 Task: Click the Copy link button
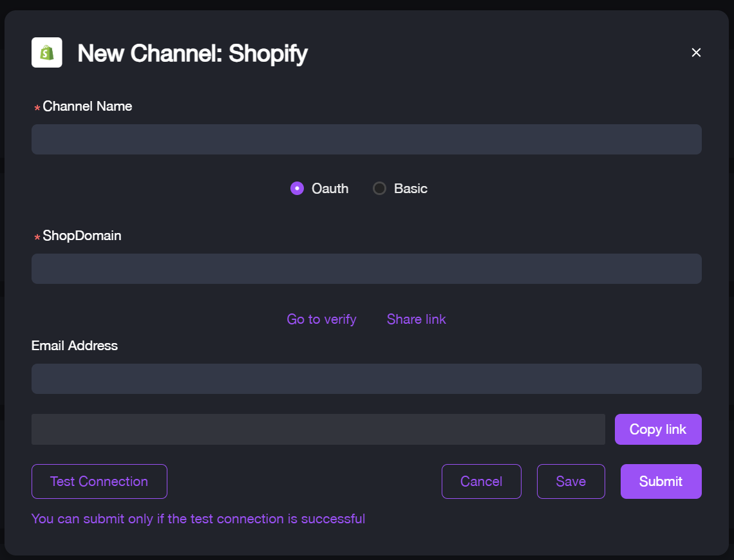click(x=658, y=429)
